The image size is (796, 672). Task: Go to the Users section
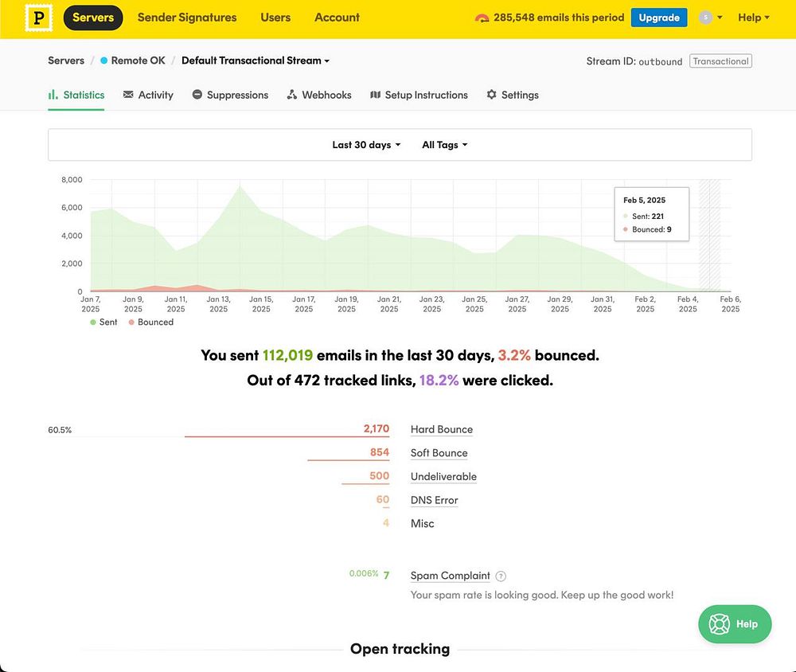[x=275, y=18]
